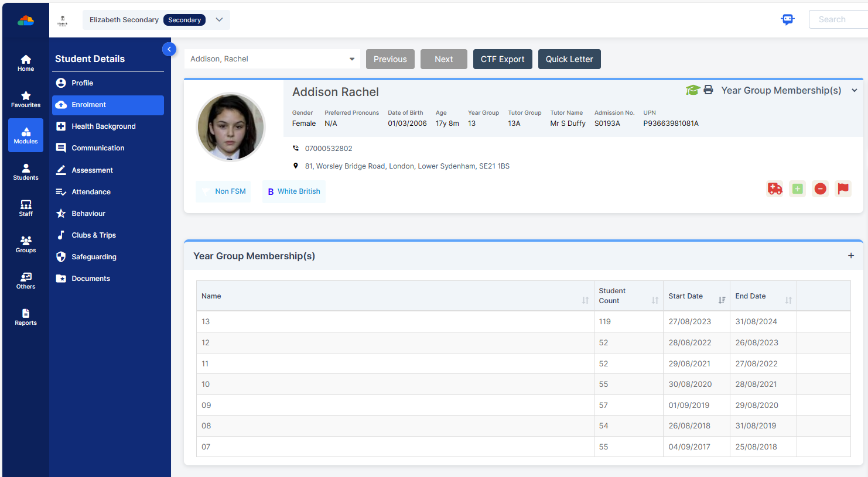Select the year group 13 row
868x477 pixels.
point(524,322)
